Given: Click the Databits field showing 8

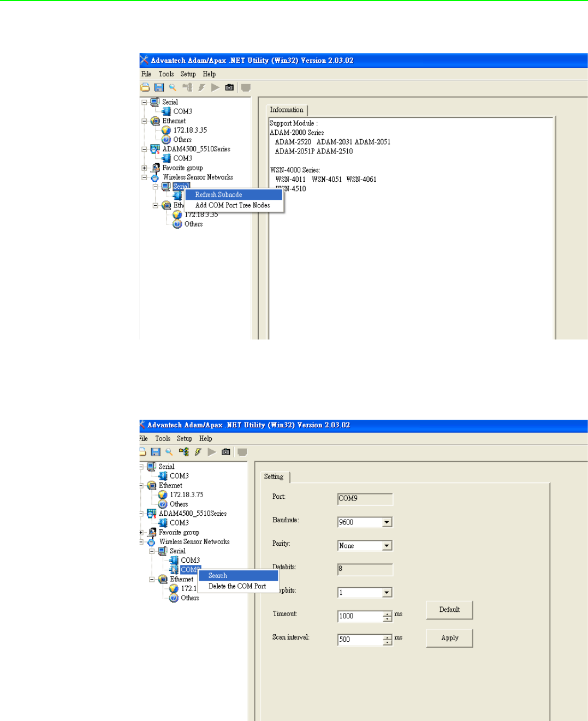Looking at the screenshot, I should (365, 569).
